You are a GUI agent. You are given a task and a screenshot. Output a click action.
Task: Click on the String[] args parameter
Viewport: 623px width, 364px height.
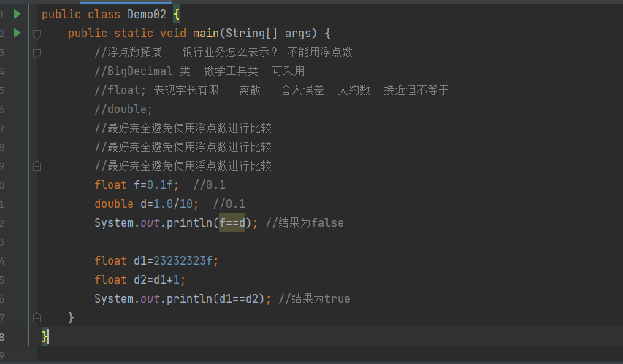pos(269,34)
